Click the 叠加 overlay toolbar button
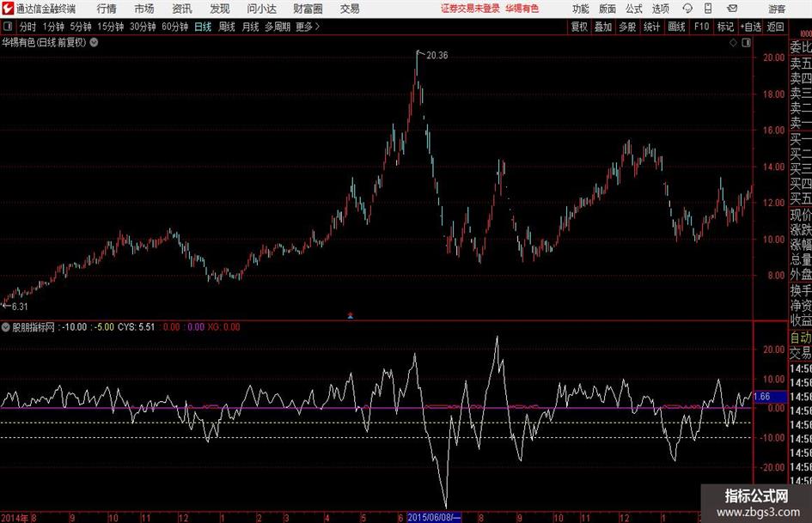 pyautogui.click(x=603, y=27)
